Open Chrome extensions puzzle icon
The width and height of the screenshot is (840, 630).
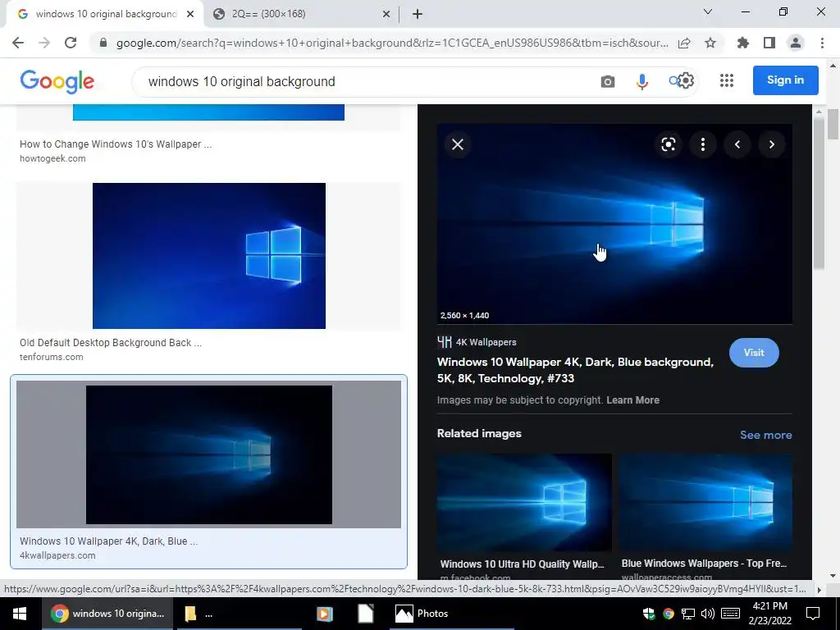coord(743,43)
